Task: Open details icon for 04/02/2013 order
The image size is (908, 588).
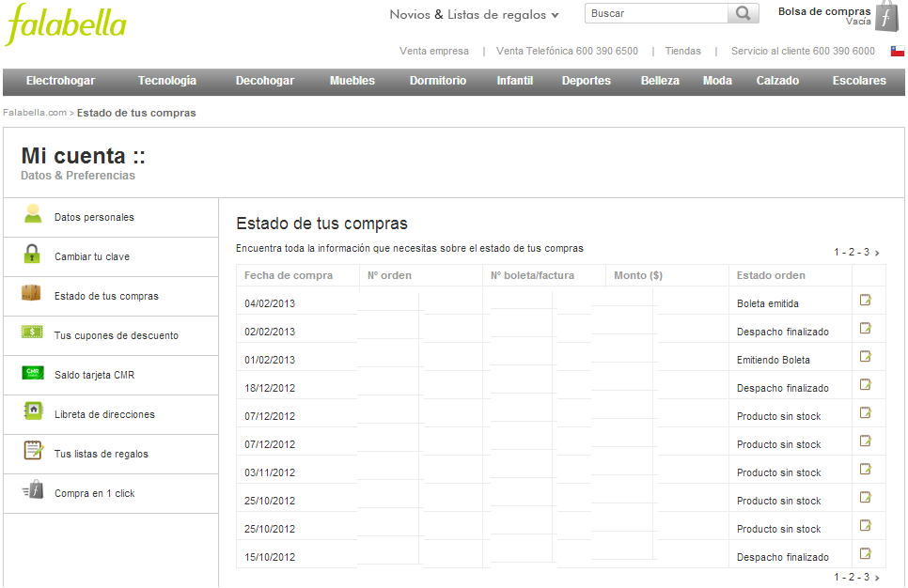Action: [865, 300]
